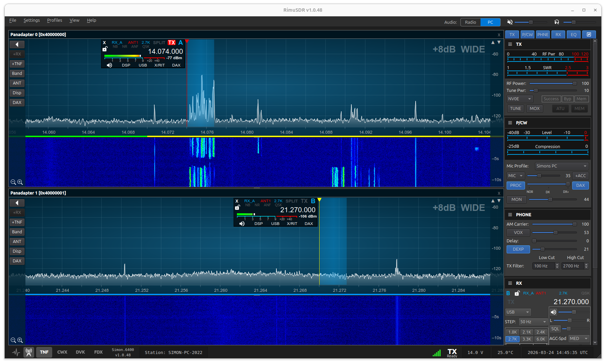
Task: Enable MON in the P/CW section
Action: 516,200
